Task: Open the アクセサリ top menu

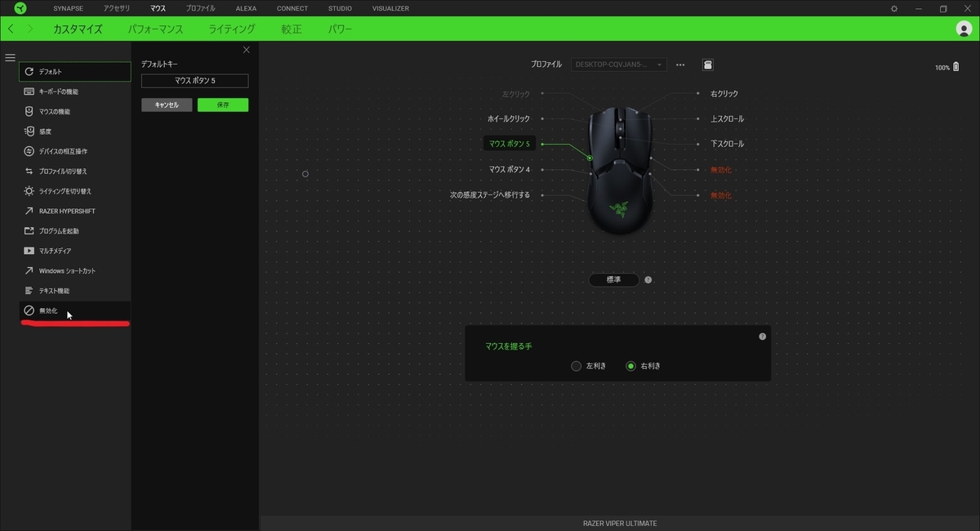Action: click(x=117, y=8)
